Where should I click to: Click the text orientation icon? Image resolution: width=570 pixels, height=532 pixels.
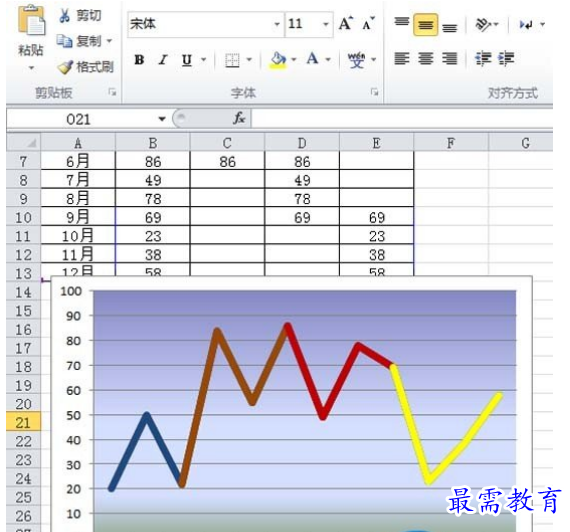pyautogui.click(x=483, y=25)
